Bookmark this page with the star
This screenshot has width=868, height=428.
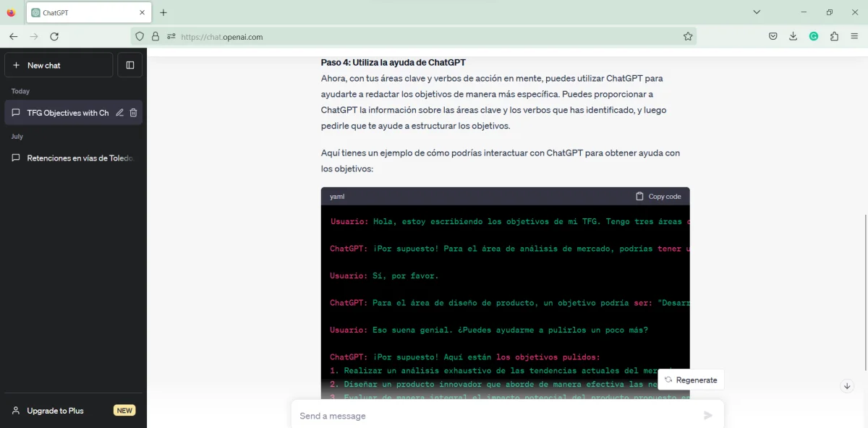tap(688, 36)
